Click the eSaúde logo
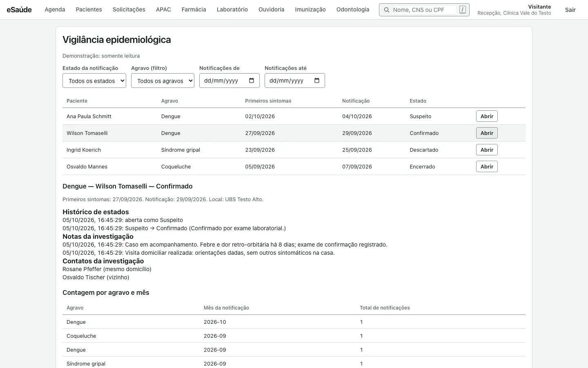This screenshot has width=588, height=368. (19, 9)
